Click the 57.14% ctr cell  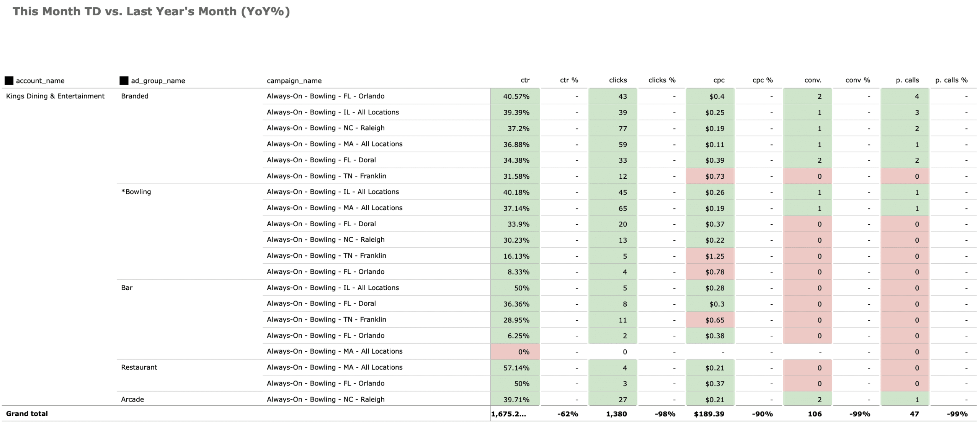point(515,368)
